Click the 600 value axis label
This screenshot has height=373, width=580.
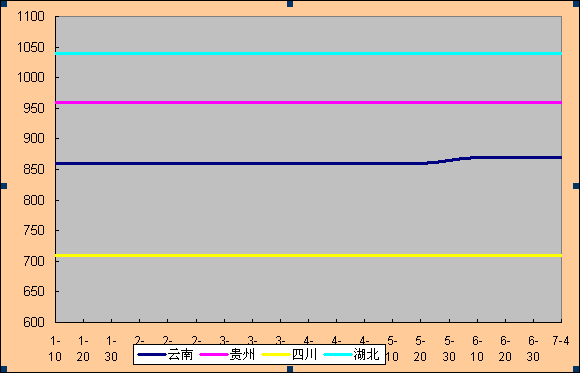34,322
